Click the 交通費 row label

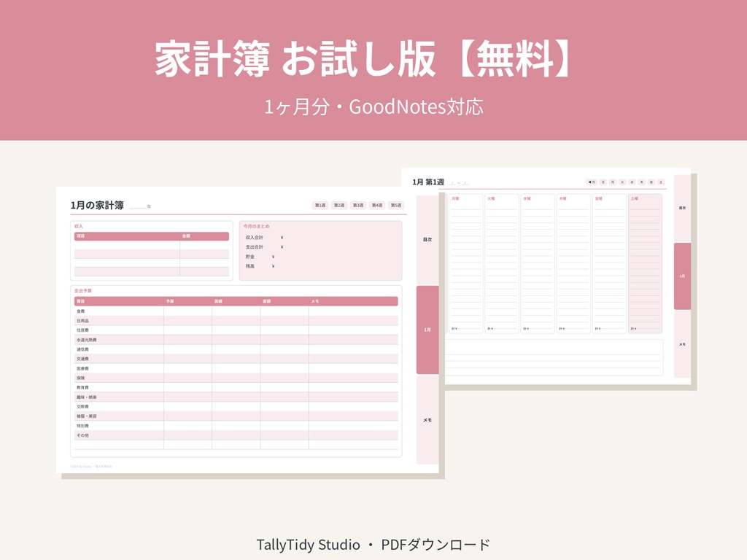coord(83,359)
